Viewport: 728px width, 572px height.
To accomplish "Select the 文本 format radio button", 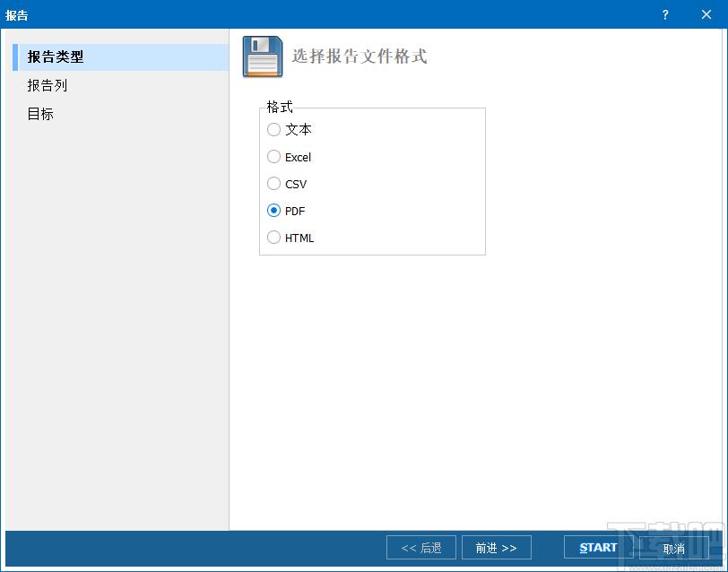I will (x=274, y=129).
